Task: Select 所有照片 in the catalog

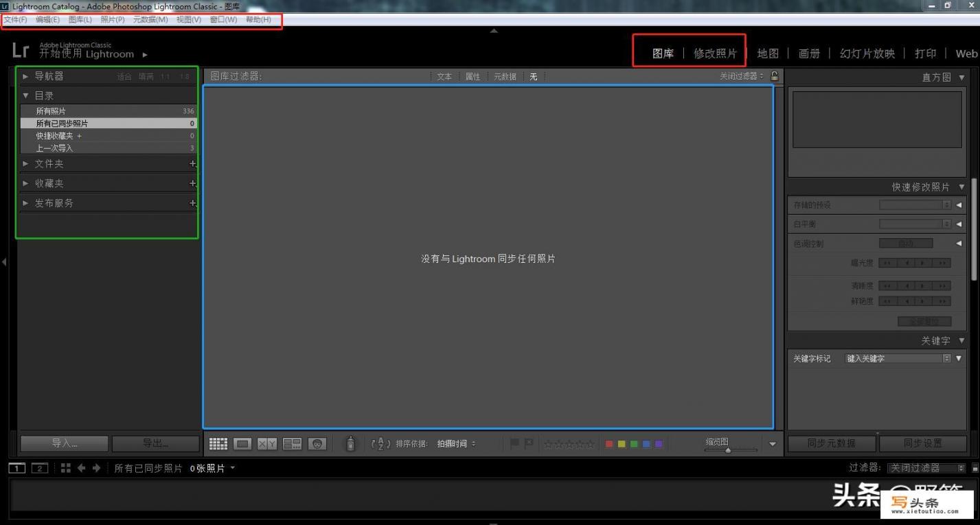Action: click(x=108, y=111)
